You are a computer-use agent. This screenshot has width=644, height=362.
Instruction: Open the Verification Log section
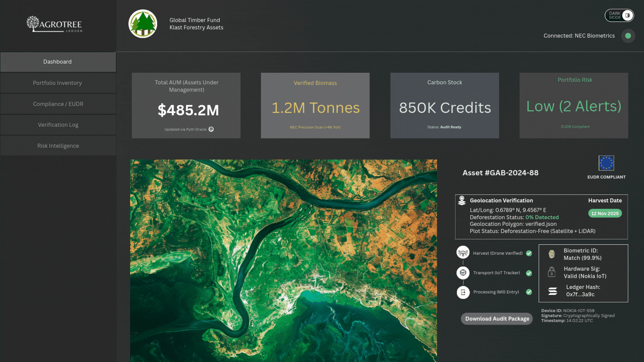coord(58,125)
